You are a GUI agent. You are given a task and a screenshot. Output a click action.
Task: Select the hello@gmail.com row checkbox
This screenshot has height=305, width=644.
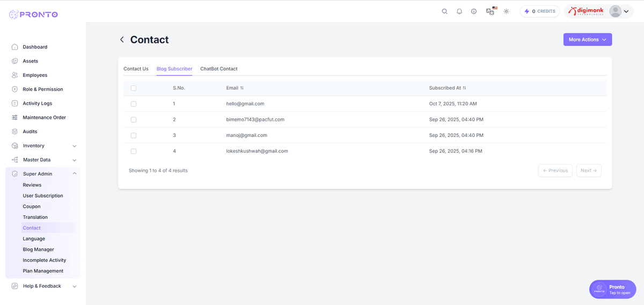pos(134,104)
